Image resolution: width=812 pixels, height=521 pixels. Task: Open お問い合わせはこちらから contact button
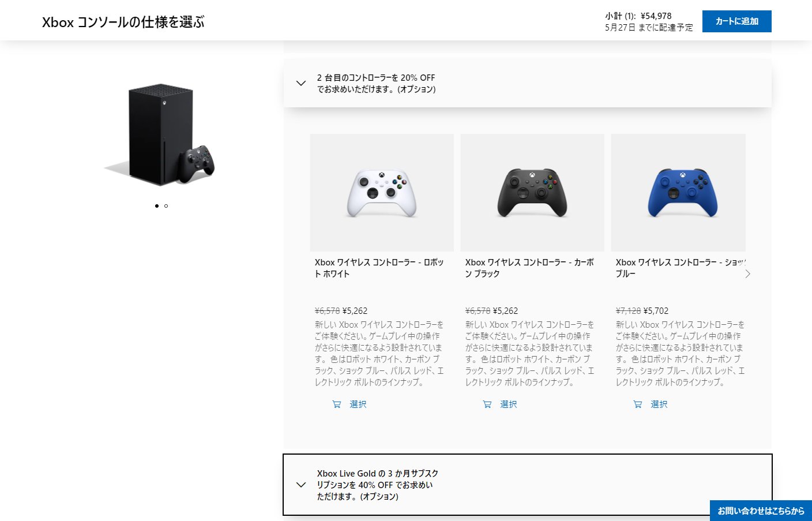click(x=761, y=511)
